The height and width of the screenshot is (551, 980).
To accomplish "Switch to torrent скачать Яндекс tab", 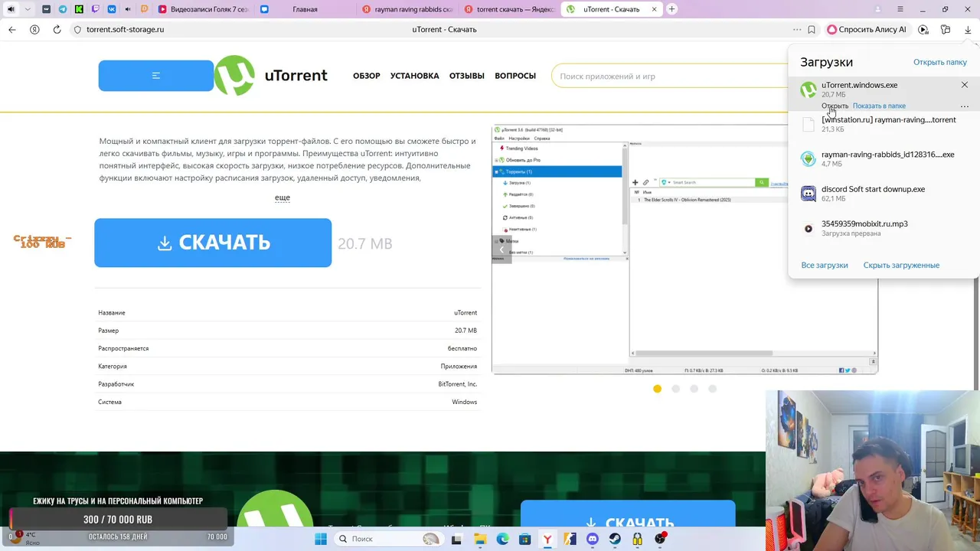I will pyautogui.click(x=509, y=9).
